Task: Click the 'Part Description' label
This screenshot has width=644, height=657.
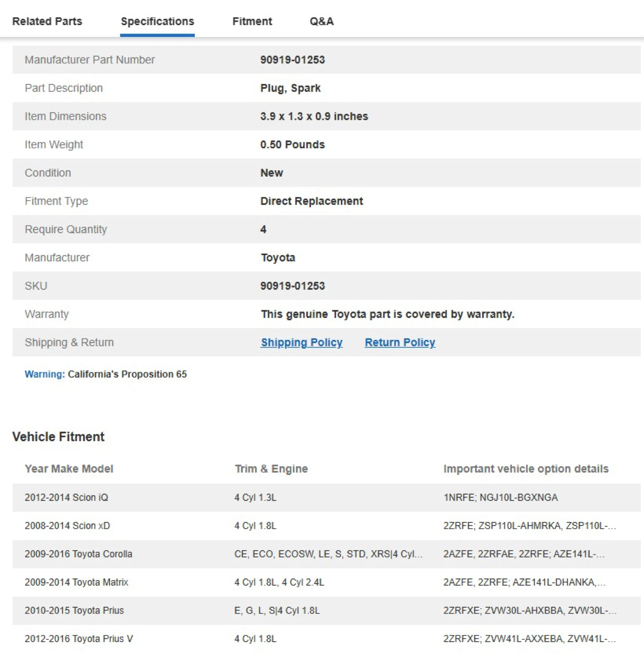Action: 63,88
